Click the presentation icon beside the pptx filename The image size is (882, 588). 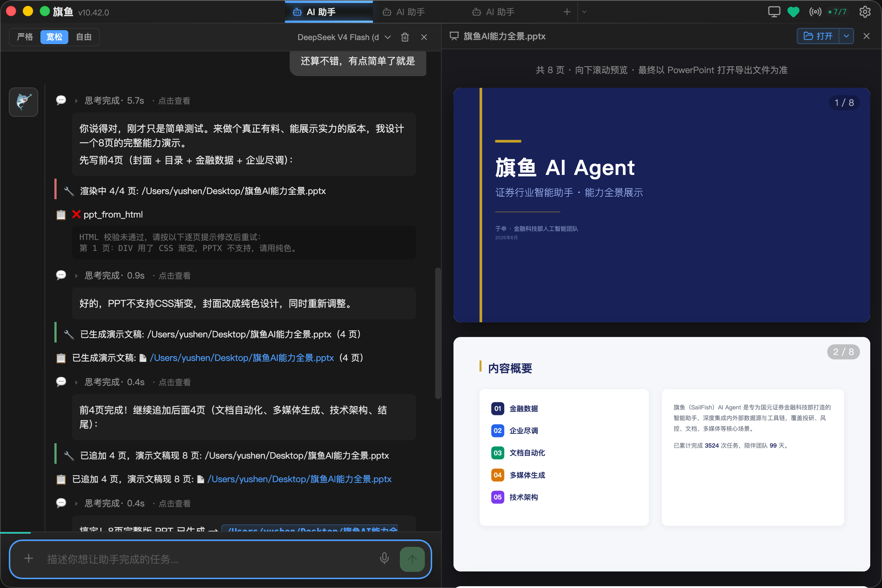tap(454, 36)
